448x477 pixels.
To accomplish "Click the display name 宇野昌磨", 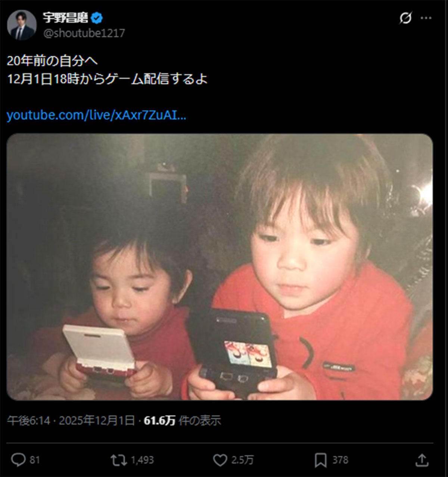I will pyautogui.click(x=66, y=18).
